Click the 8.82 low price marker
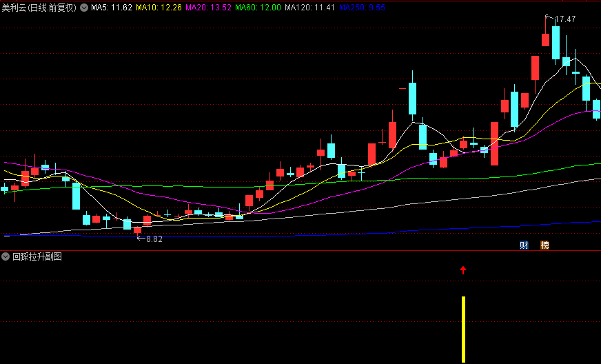Viewport: 601px width, 364px height. tap(154, 239)
